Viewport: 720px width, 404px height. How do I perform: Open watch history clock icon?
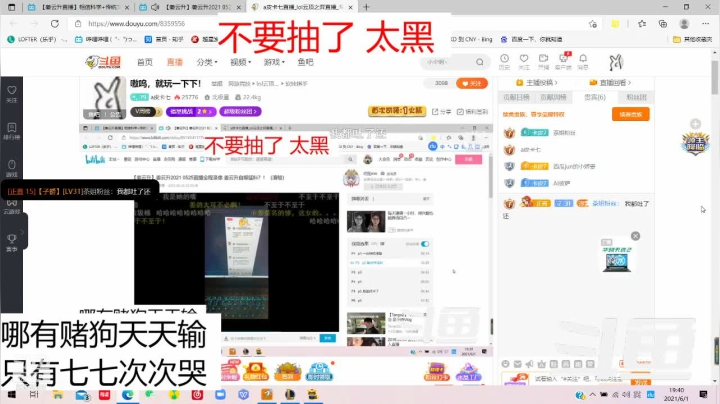504,61
